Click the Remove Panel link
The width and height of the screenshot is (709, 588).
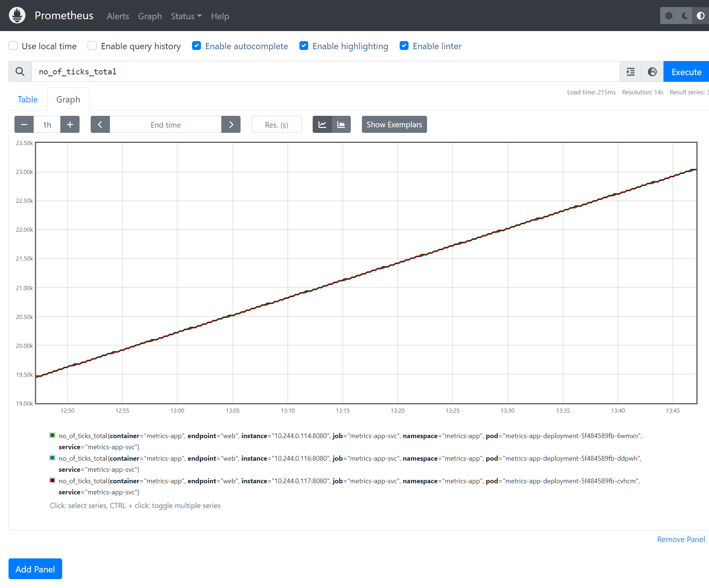tap(681, 540)
